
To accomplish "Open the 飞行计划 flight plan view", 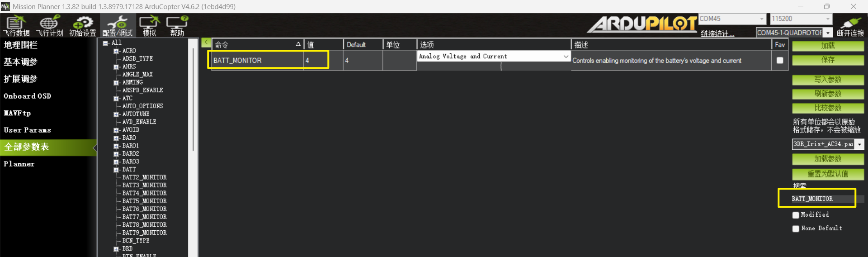I will click(49, 26).
